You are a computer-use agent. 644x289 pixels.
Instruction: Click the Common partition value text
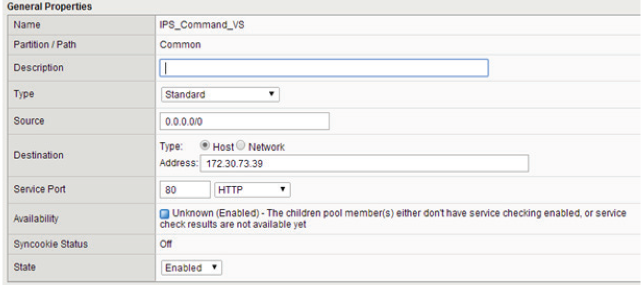click(180, 44)
